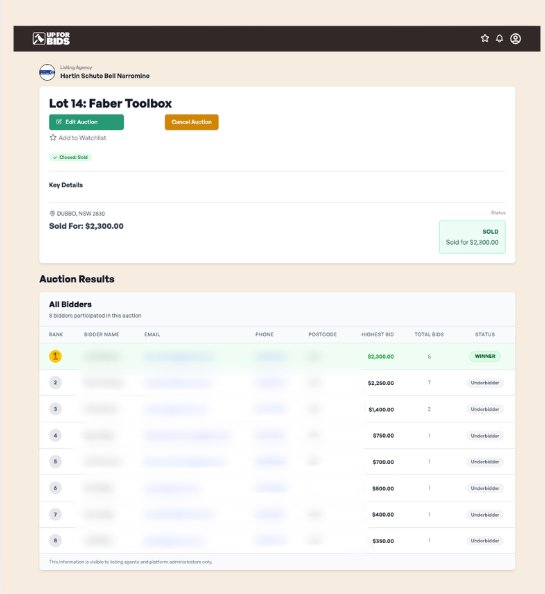This screenshot has height=594, width=545.
Task: Open user profile account icon
Action: (x=515, y=39)
